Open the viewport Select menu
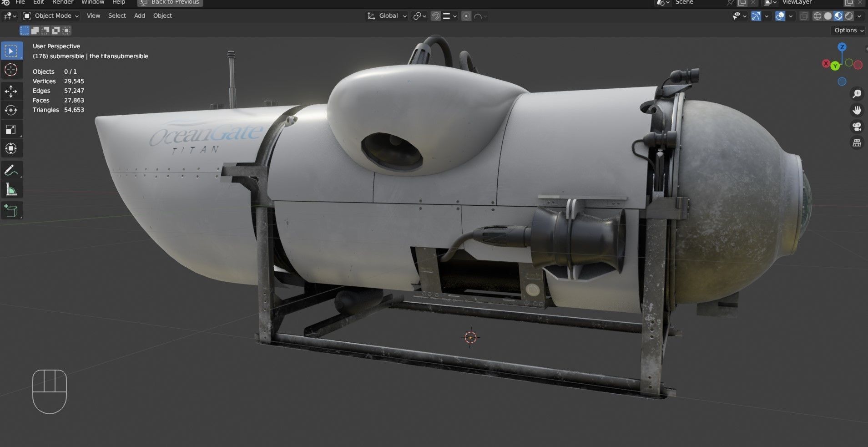The height and width of the screenshot is (447, 868). tap(117, 16)
